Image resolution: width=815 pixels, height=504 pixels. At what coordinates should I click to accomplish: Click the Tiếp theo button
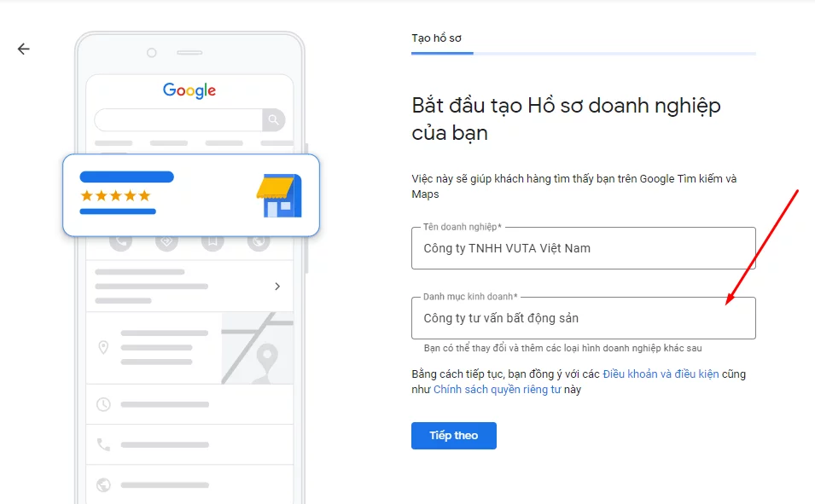(x=454, y=436)
